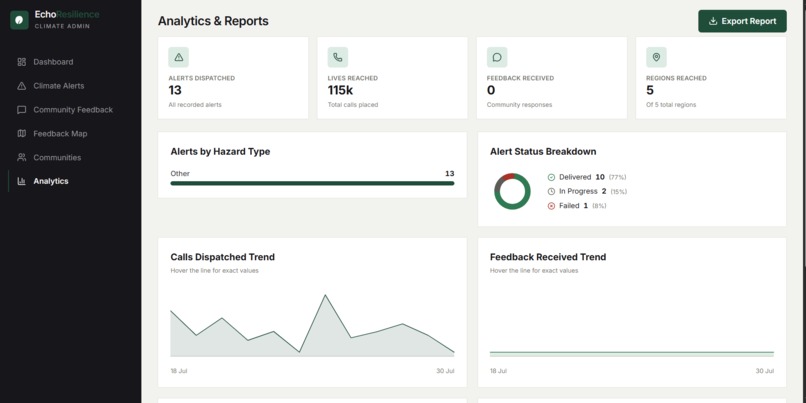Click the download icon in Export Report
This screenshot has height=403, width=806.
[x=713, y=21]
